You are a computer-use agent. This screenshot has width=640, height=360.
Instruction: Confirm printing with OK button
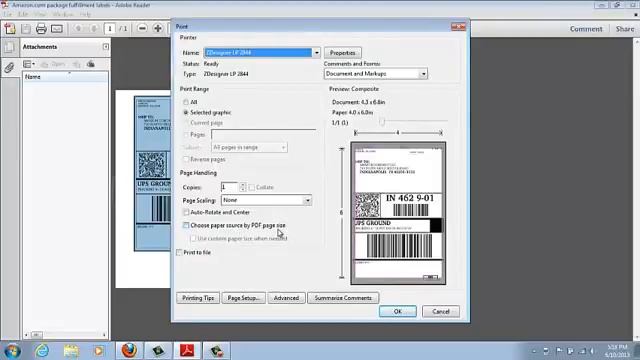click(x=398, y=311)
